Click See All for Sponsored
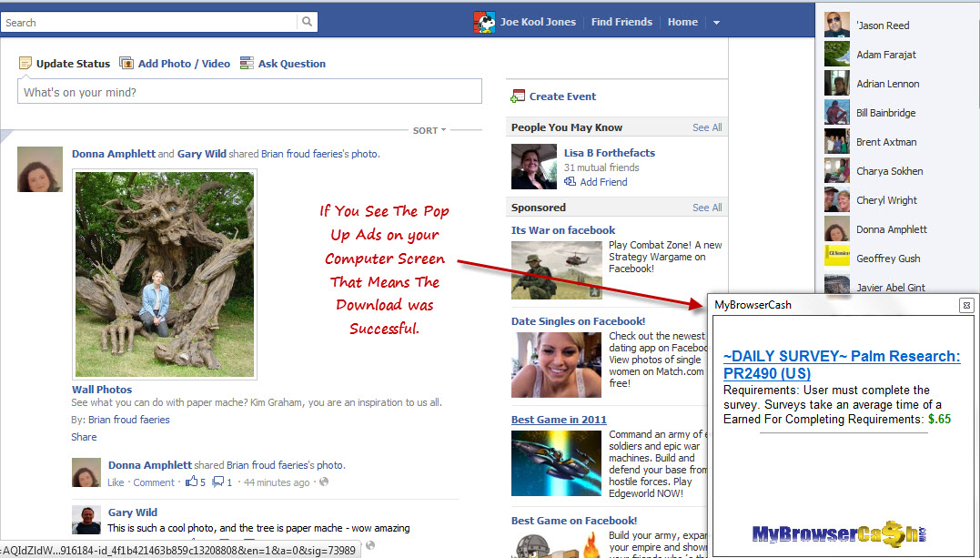 pyautogui.click(x=707, y=207)
